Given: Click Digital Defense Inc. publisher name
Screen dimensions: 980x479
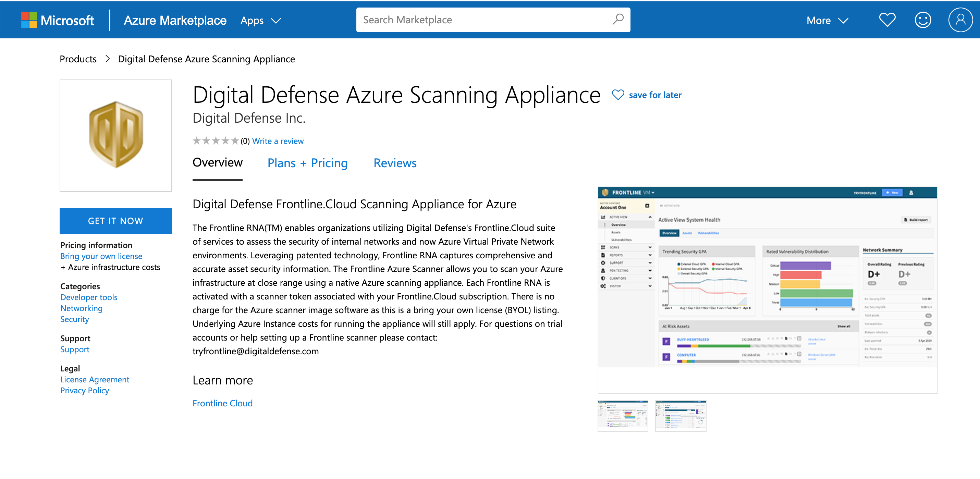Looking at the screenshot, I should pyautogui.click(x=249, y=118).
